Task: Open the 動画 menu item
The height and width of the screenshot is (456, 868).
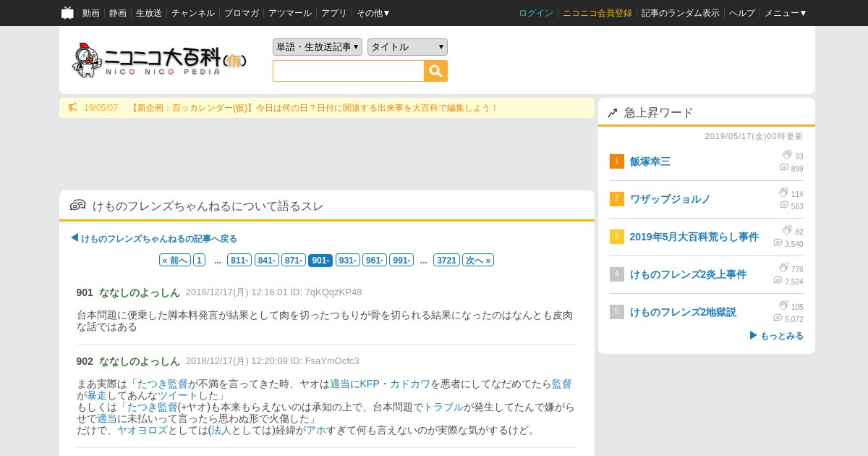Action: 91,13
